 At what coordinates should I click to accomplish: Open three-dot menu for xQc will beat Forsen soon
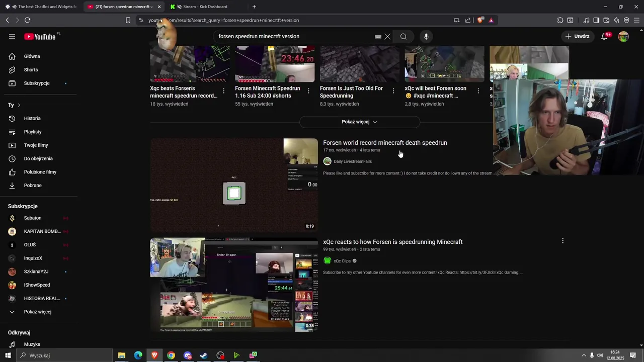478,91
